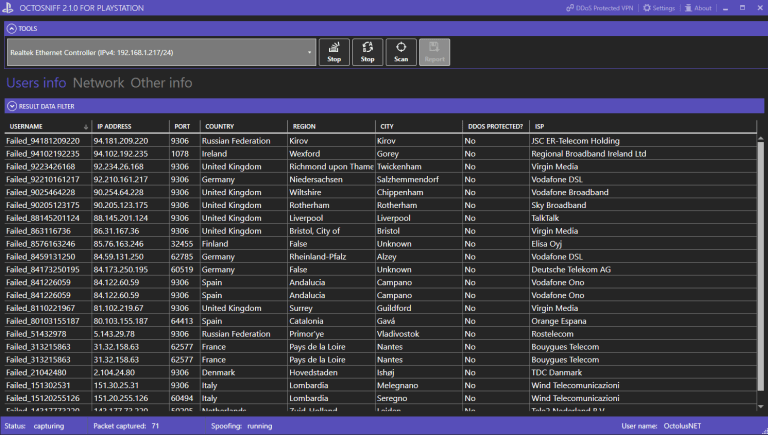
Task: Click the Elisa Oyj ISP cell
Action: [546, 244]
